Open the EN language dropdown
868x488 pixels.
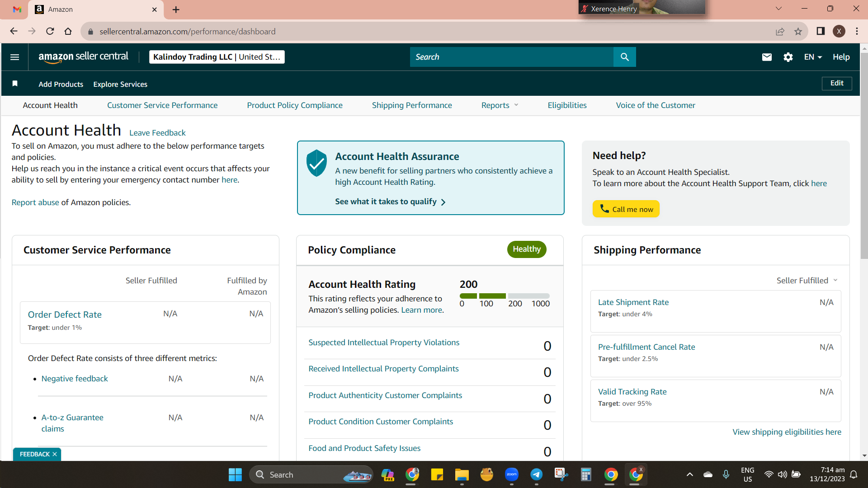813,57
